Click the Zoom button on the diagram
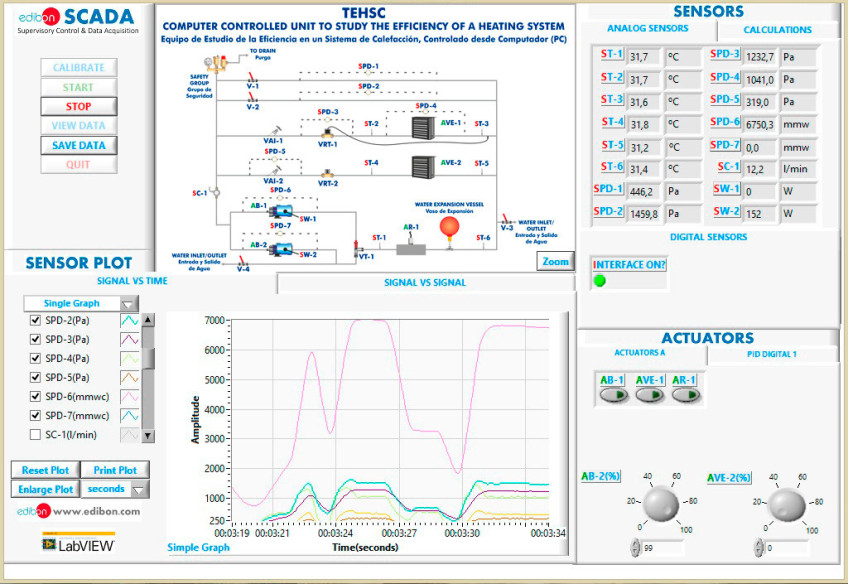Viewport: 848px width, 584px height. (x=555, y=262)
